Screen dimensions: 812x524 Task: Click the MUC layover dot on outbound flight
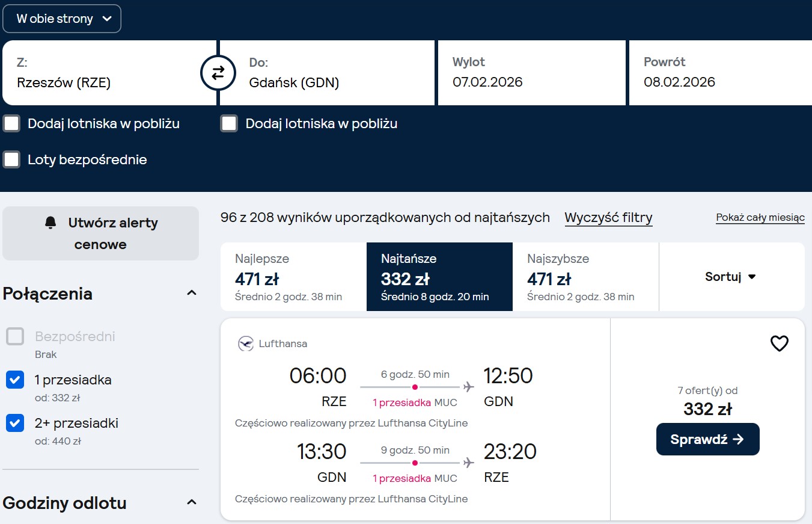(415, 387)
